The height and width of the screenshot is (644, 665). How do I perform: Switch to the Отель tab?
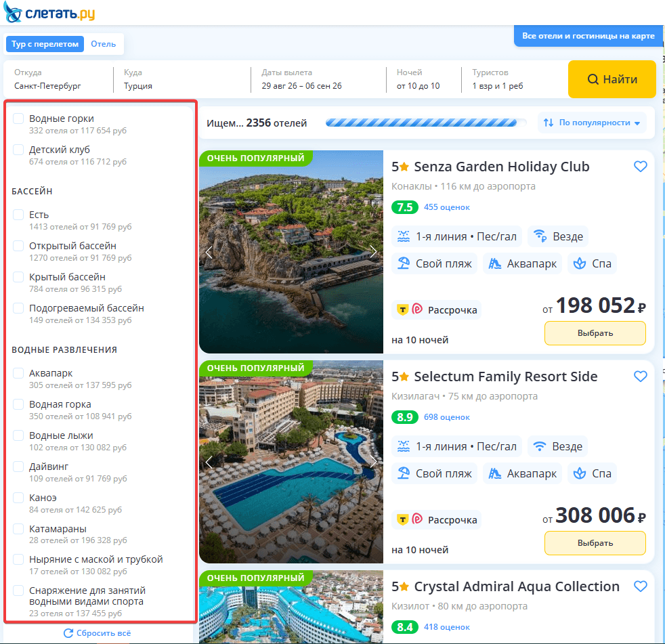pyautogui.click(x=103, y=44)
